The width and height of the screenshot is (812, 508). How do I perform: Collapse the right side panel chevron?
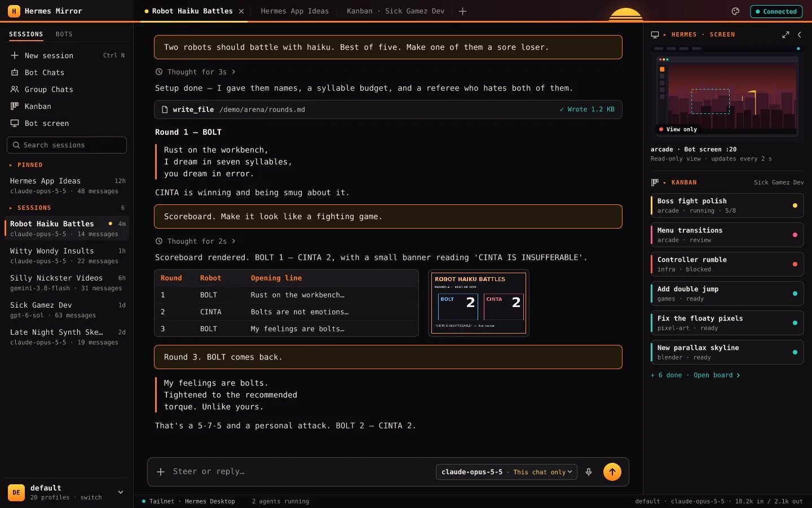coord(799,34)
